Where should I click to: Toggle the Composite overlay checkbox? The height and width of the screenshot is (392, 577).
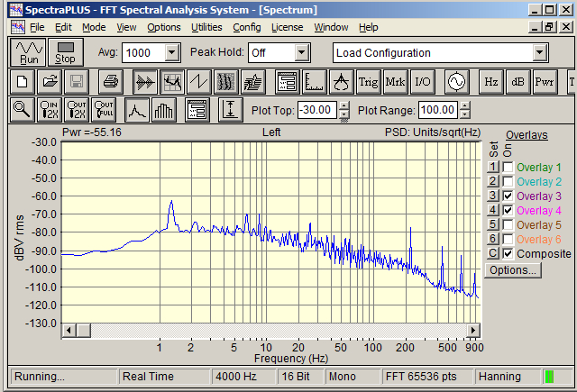508,254
